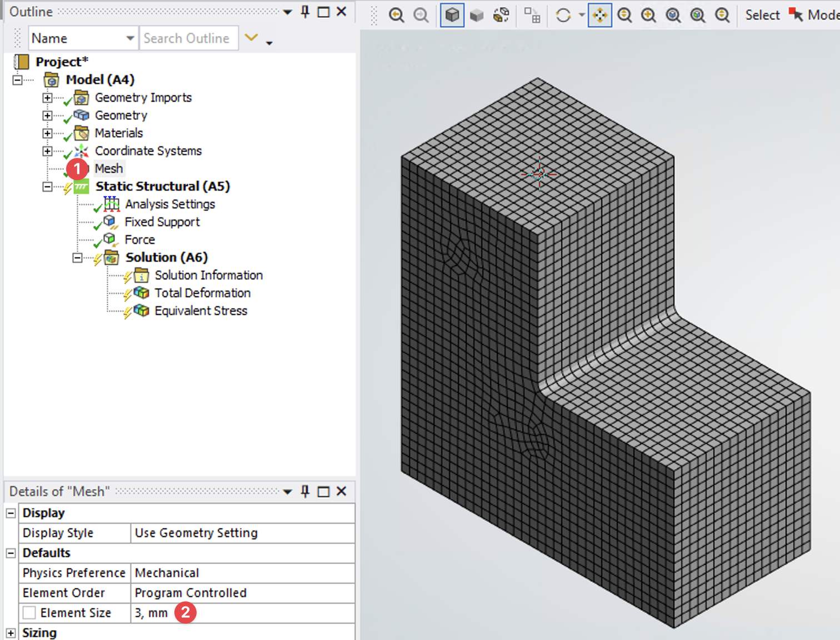Pin the Details of Mesh panel

305,491
